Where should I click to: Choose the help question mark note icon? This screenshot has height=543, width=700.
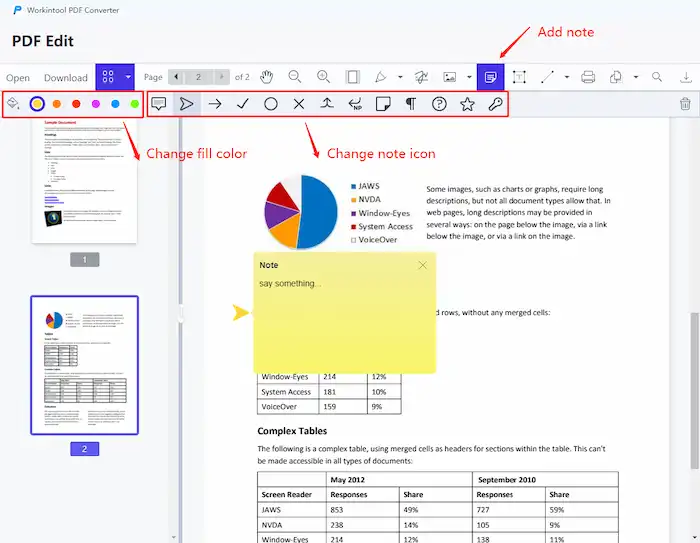tap(439, 104)
